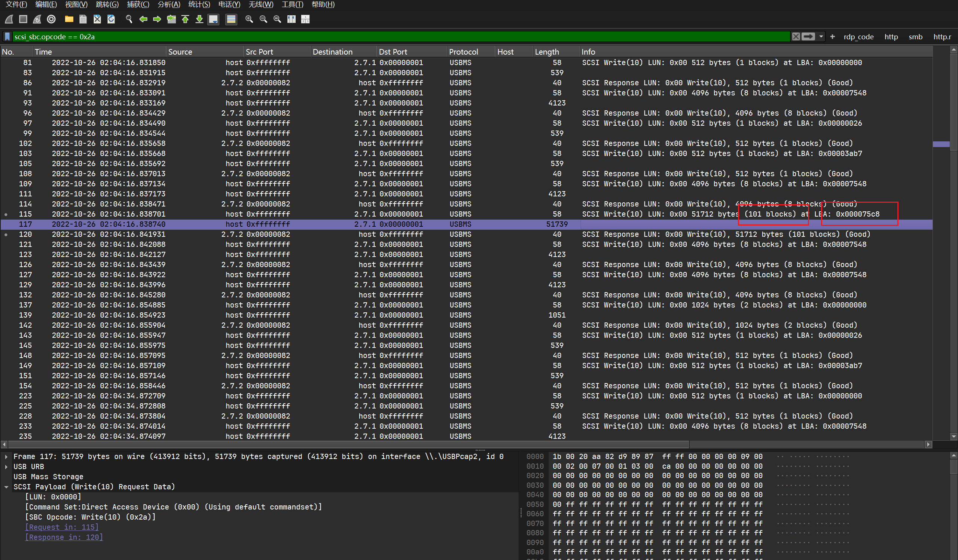
Task: Click the display filter input field
Action: point(401,36)
